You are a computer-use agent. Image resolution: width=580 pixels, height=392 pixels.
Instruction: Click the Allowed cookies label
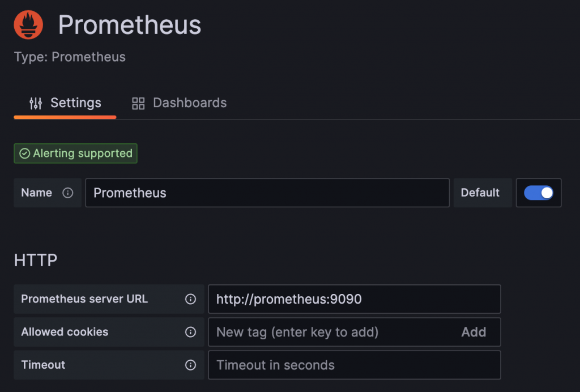pos(65,332)
